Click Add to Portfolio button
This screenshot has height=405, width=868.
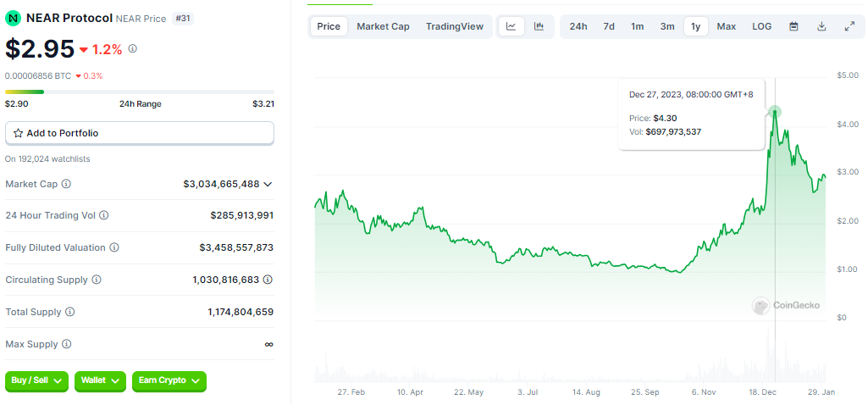click(x=140, y=133)
